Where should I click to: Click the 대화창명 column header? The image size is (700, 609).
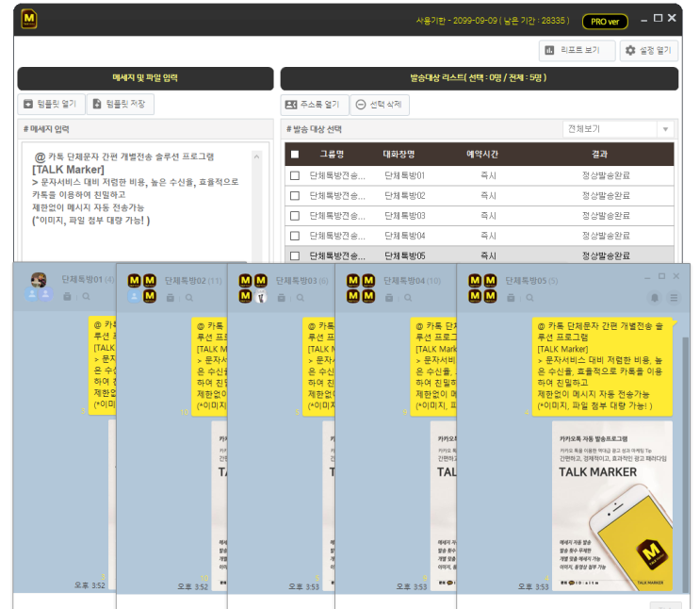click(x=399, y=155)
